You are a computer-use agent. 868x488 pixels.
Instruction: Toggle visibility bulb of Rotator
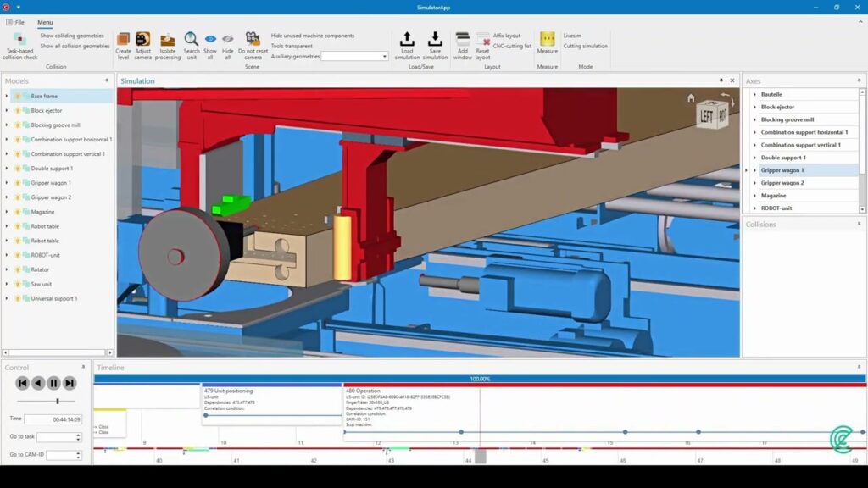[18, 269]
